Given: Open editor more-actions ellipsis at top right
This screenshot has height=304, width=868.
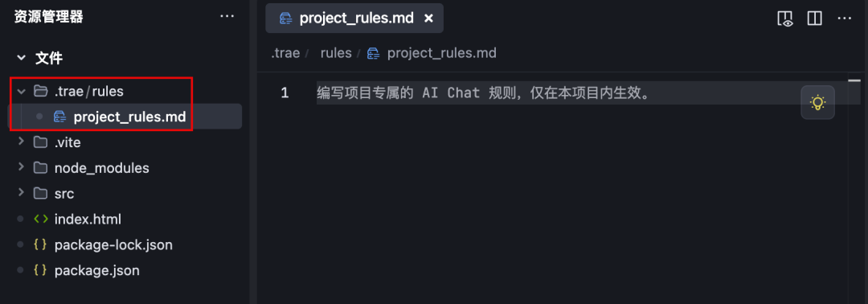Looking at the screenshot, I should [844, 18].
